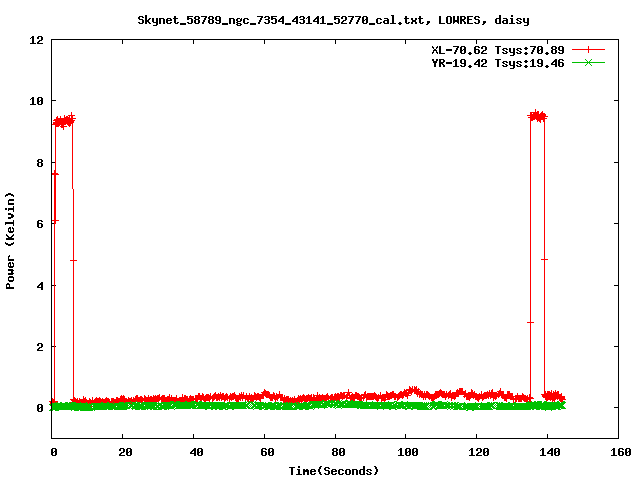Image resolution: width=640 pixels, height=480 pixels.
Task: Click the red XL legend line sample
Action: (x=589, y=49)
